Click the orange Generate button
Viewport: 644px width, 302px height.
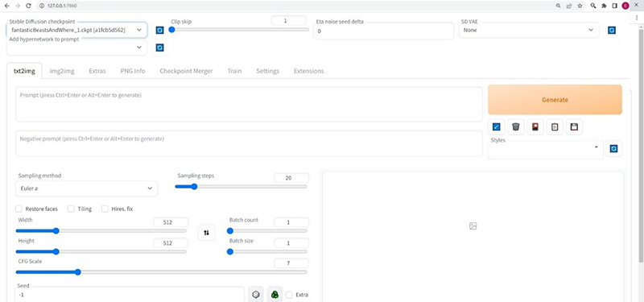555,100
